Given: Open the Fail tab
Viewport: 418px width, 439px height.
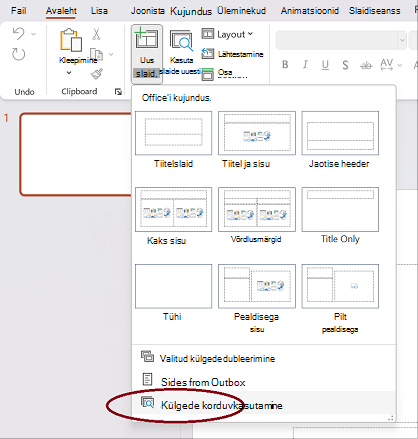Looking at the screenshot, I should 18,11.
